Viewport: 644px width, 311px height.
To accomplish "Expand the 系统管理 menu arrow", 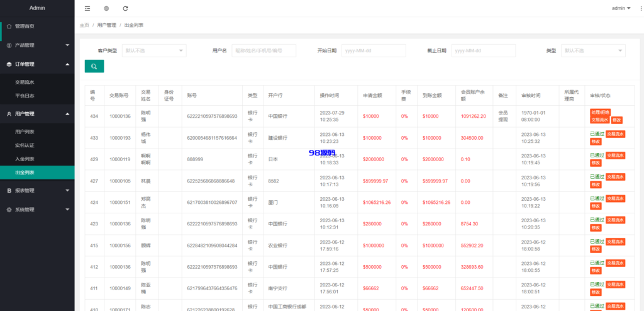I will (x=67, y=210).
